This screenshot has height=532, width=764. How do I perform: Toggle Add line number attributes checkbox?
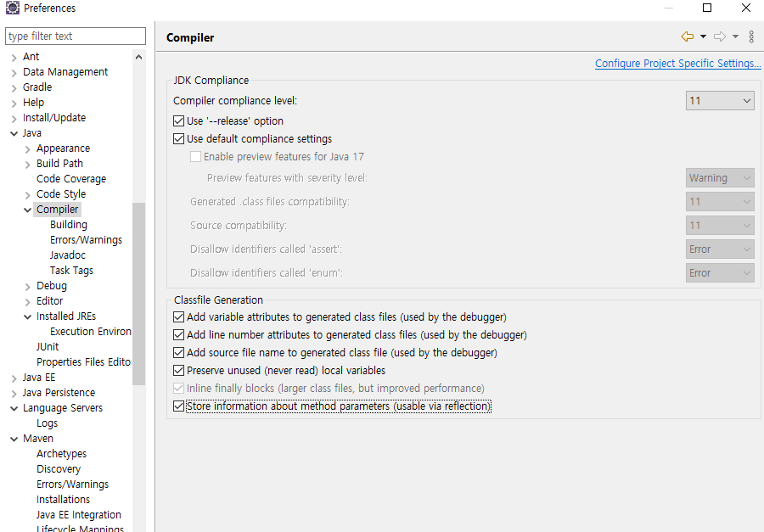(179, 335)
